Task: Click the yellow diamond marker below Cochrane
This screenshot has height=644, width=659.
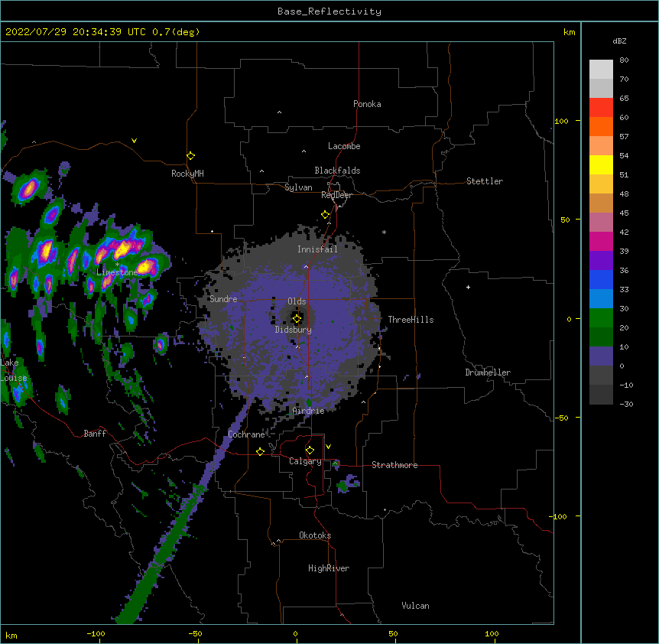Action: coord(260,451)
